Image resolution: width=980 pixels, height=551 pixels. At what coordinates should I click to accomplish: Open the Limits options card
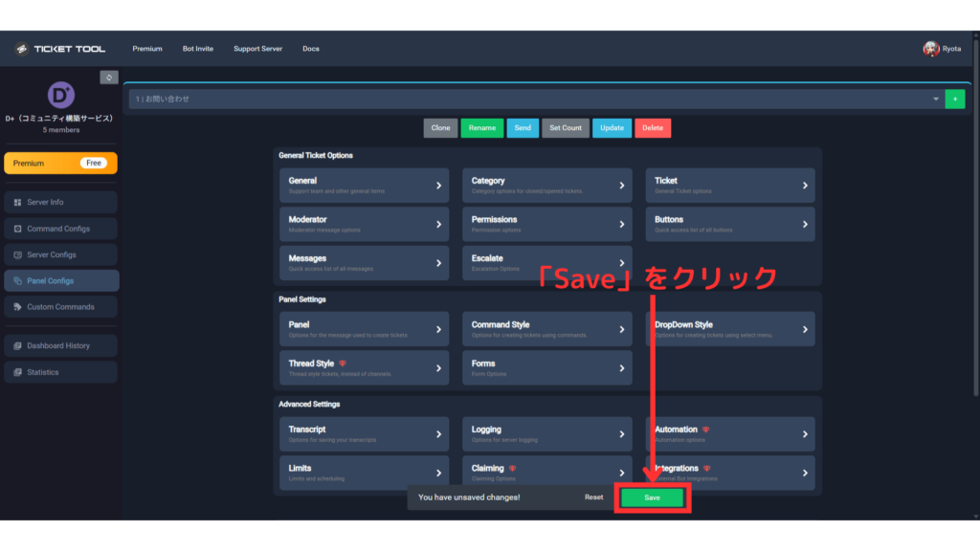tap(364, 473)
